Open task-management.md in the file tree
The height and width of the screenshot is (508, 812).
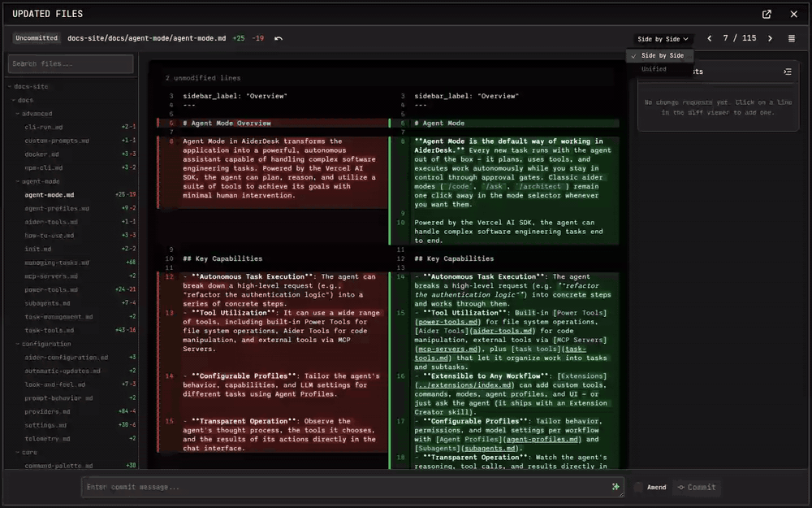tap(58, 317)
